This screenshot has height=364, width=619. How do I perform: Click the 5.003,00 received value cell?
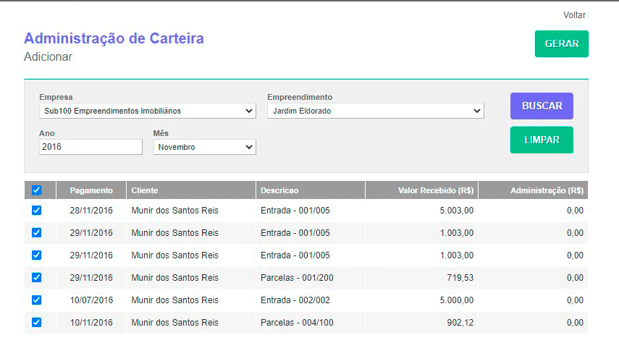(456, 211)
